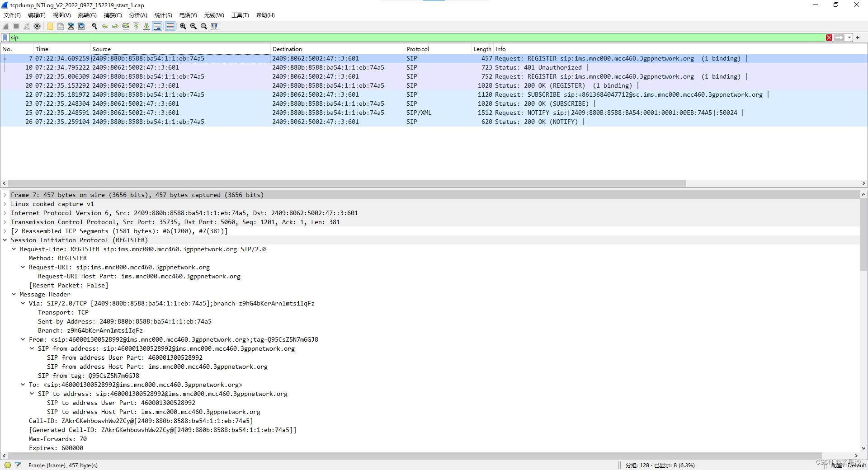Restart the current capture from toolbar
This screenshot has width=868, height=470.
pyautogui.click(x=27, y=26)
